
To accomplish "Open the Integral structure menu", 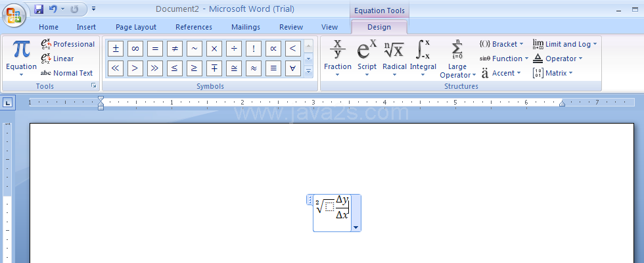I will [x=423, y=58].
